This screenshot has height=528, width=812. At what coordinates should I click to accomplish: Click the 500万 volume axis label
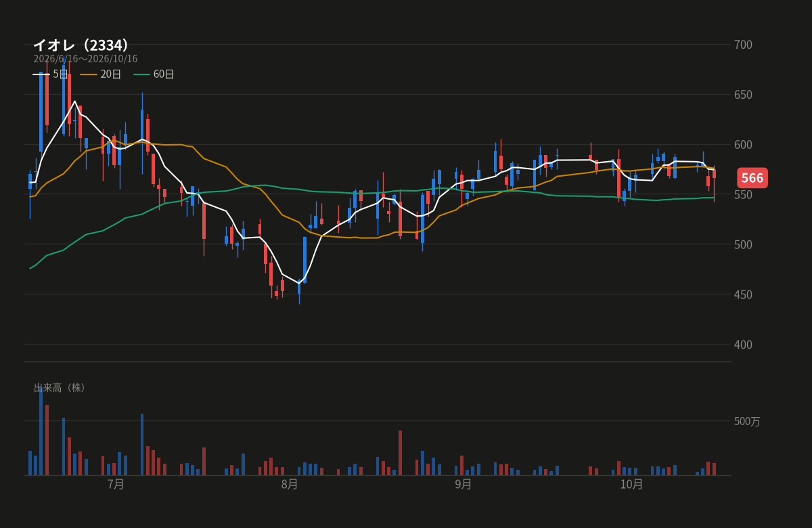(x=747, y=421)
